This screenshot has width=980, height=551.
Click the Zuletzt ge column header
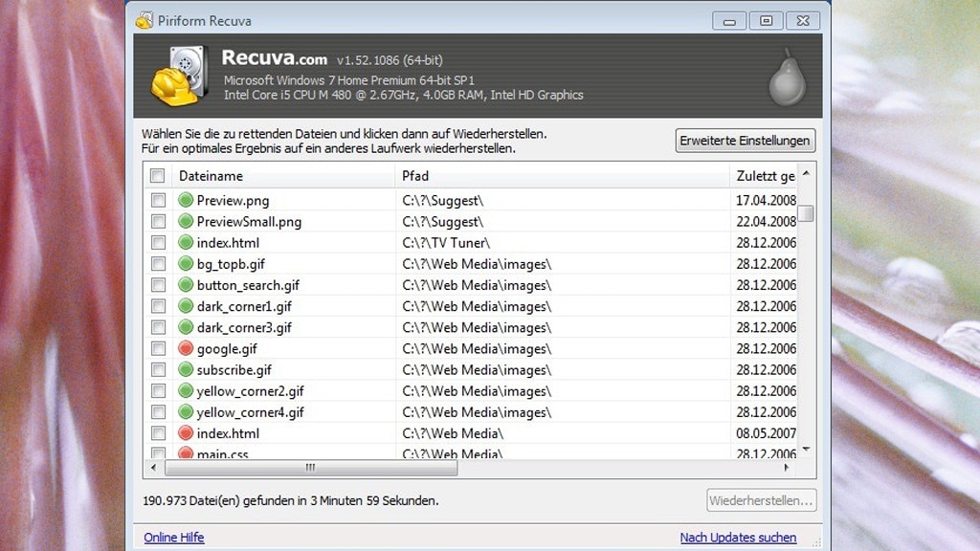coord(764,176)
